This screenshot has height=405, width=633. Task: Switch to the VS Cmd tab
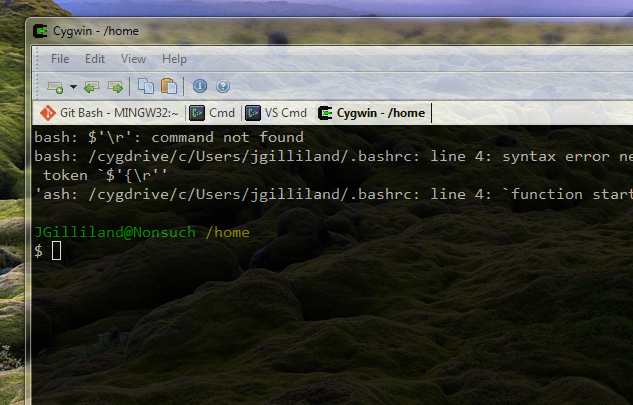(x=277, y=113)
